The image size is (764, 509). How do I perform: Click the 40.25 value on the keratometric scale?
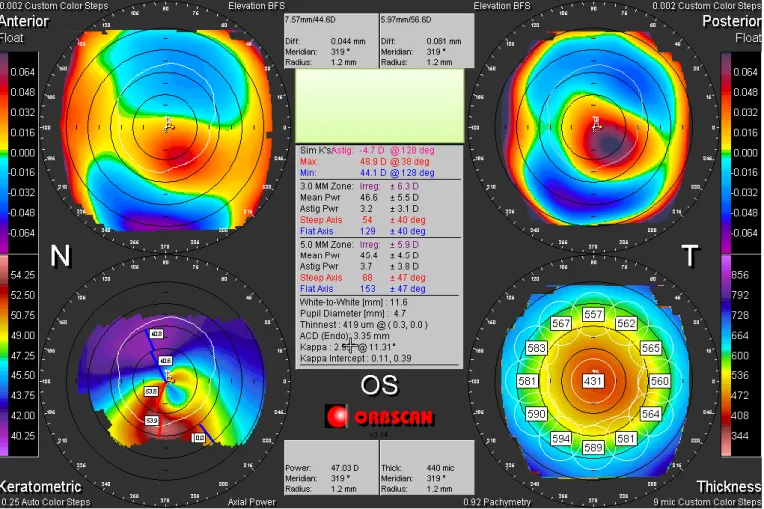coord(23,436)
